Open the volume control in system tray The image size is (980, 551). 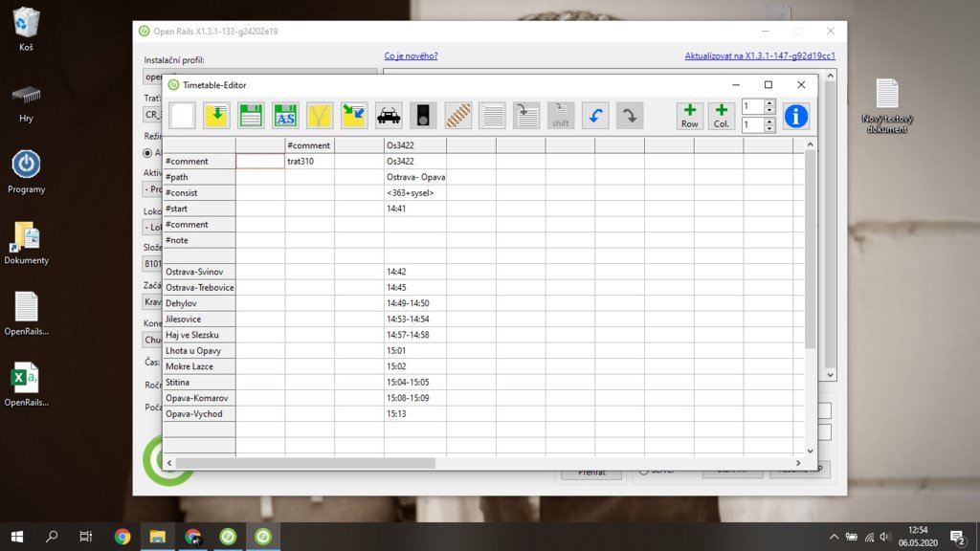coord(885,537)
